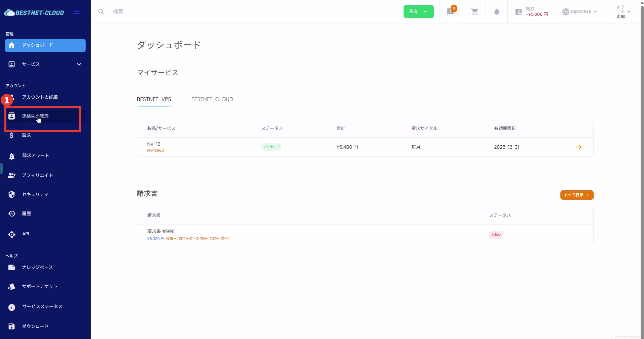Image resolution: width=644 pixels, height=339 pixels.
Task: Open the user account dropdown 太郎
Action: [623, 12]
